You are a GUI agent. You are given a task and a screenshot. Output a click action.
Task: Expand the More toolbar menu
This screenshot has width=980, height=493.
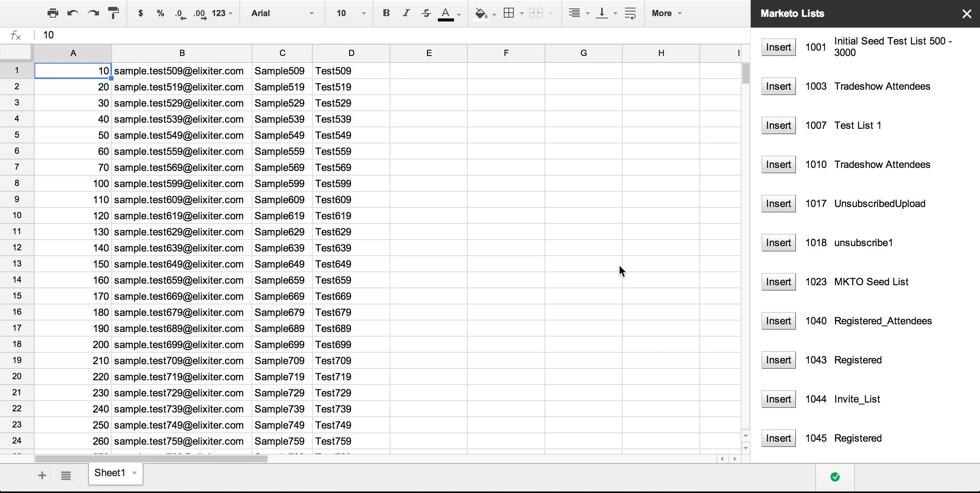[x=666, y=13]
